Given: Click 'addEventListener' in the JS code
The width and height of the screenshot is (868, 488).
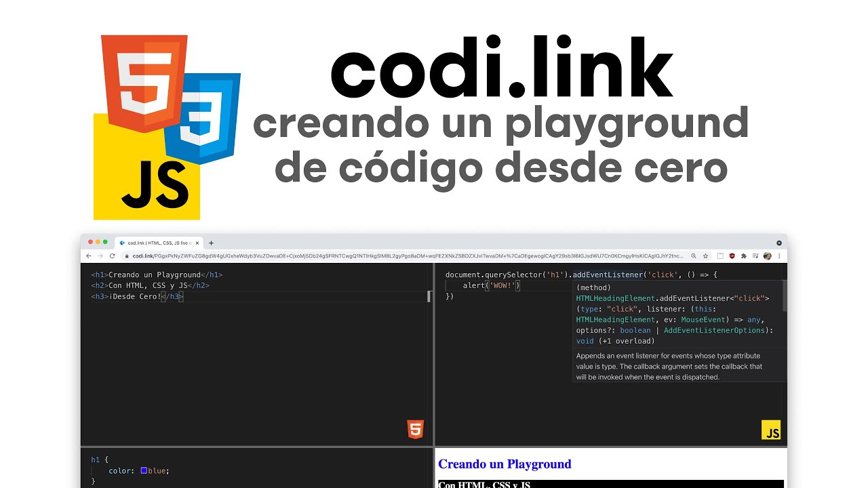Looking at the screenshot, I should [607, 275].
